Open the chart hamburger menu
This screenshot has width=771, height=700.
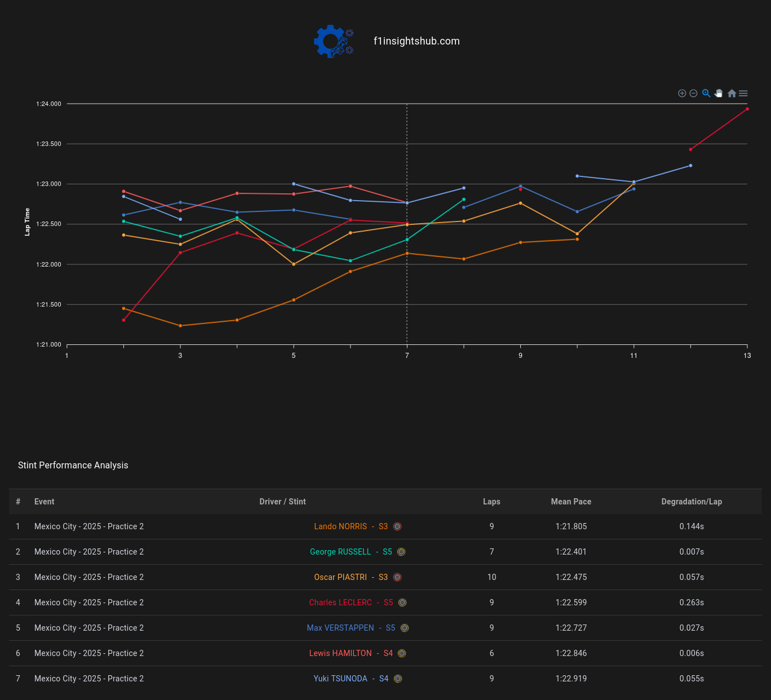click(x=743, y=94)
